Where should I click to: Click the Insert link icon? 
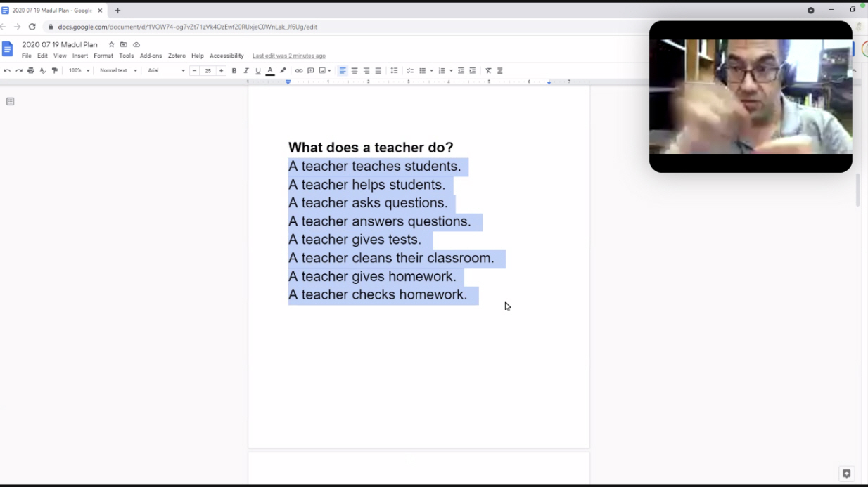coord(299,71)
